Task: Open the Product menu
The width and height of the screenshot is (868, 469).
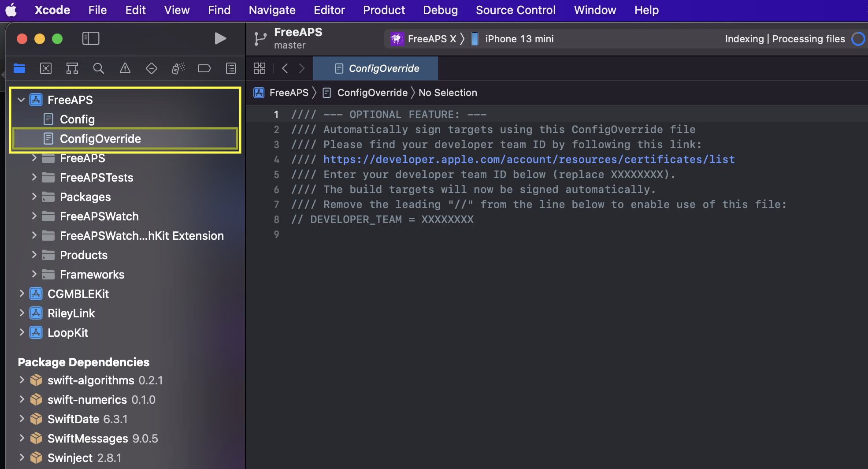Action: click(384, 10)
